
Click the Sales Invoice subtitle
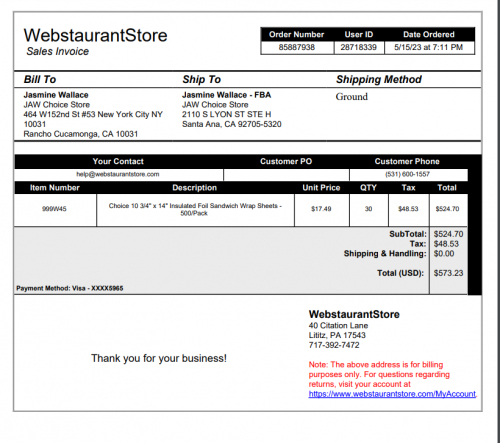click(x=58, y=51)
